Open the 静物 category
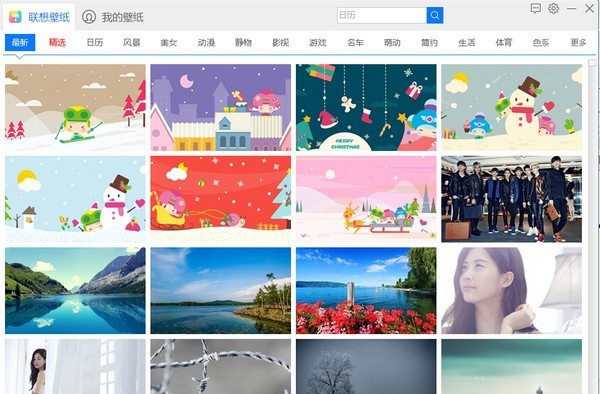600x394 pixels. (243, 42)
